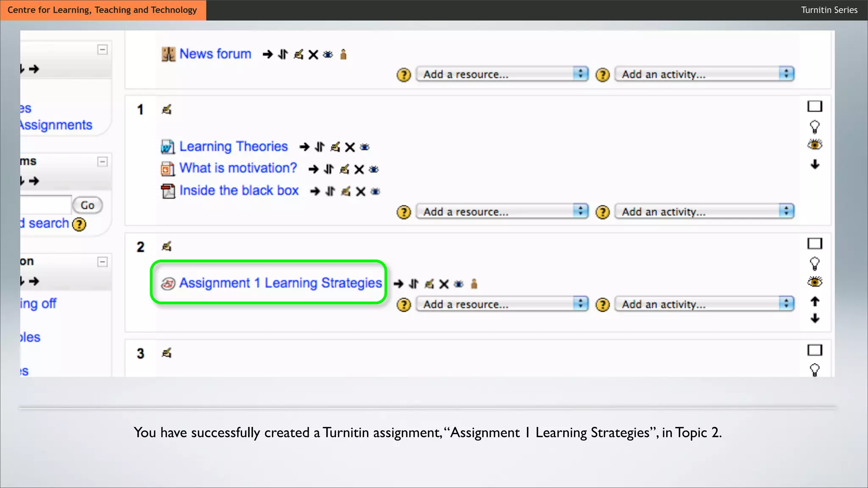The height and width of the screenshot is (488, 868).
Task: Open the News forum link
Action: pos(215,54)
